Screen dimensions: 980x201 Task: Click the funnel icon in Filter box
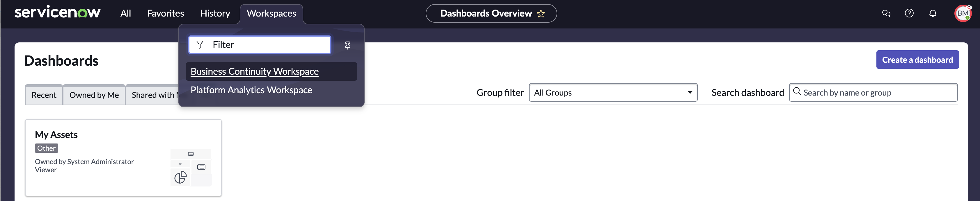[x=200, y=45]
